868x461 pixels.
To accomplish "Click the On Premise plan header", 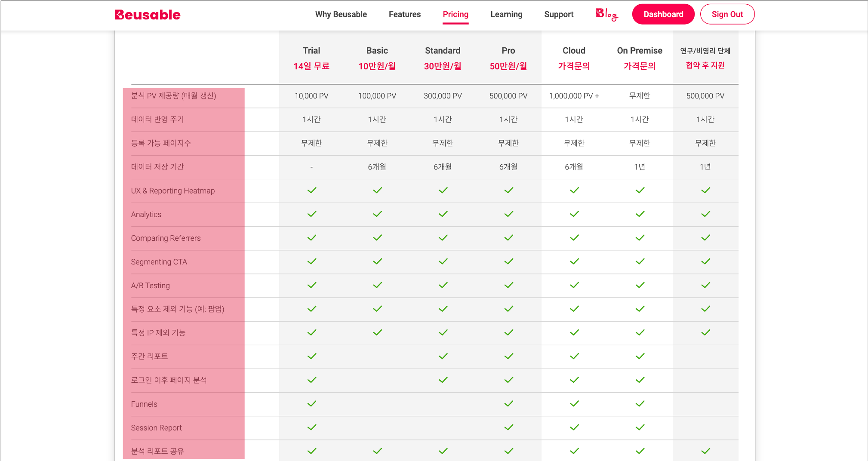I will (640, 51).
